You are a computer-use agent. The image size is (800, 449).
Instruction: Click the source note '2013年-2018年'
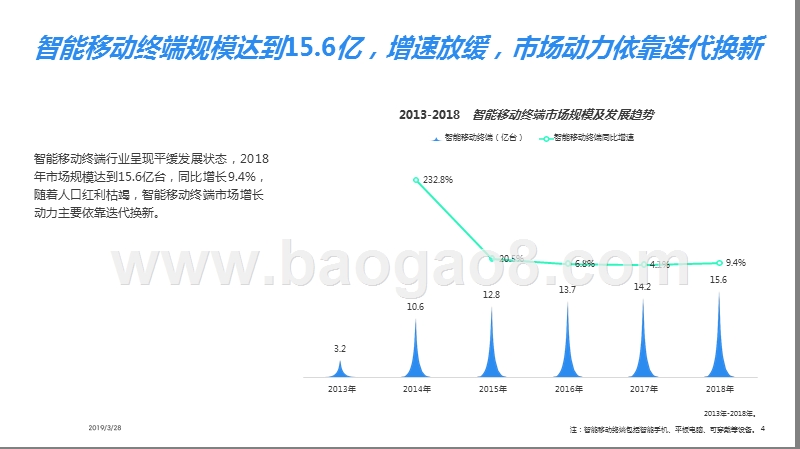click(730, 413)
